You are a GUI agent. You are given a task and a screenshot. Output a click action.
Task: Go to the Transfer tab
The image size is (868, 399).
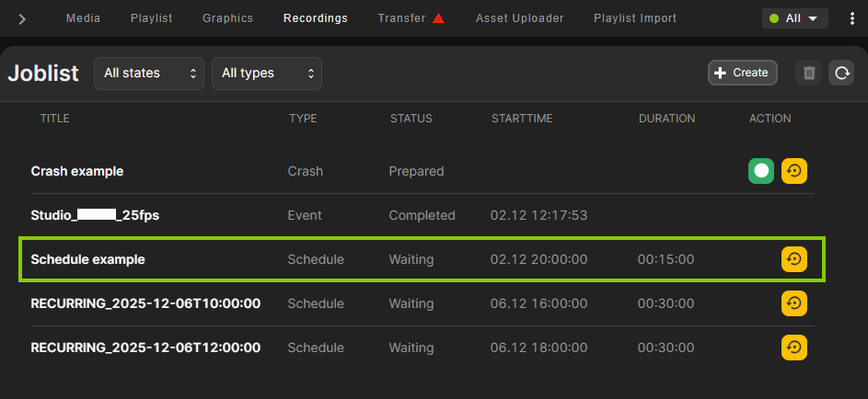click(x=402, y=18)
